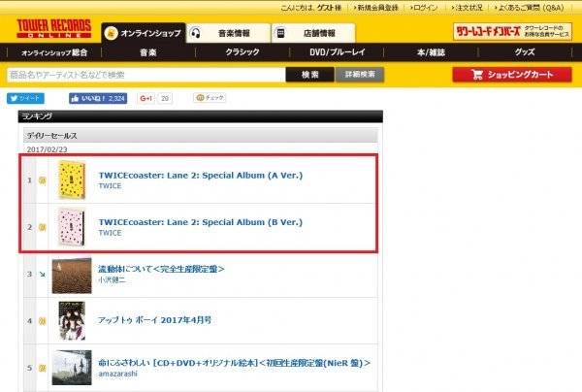Click the black 検索 button

tap(310, 75)
